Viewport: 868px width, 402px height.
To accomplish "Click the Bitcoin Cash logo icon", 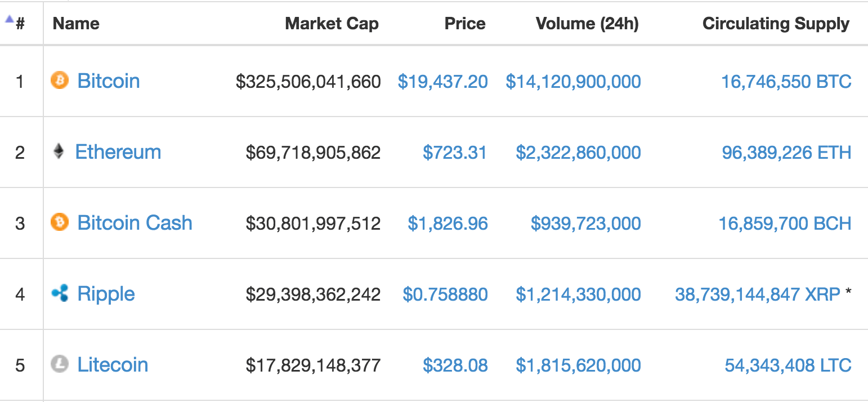I will tap(59, 222).
